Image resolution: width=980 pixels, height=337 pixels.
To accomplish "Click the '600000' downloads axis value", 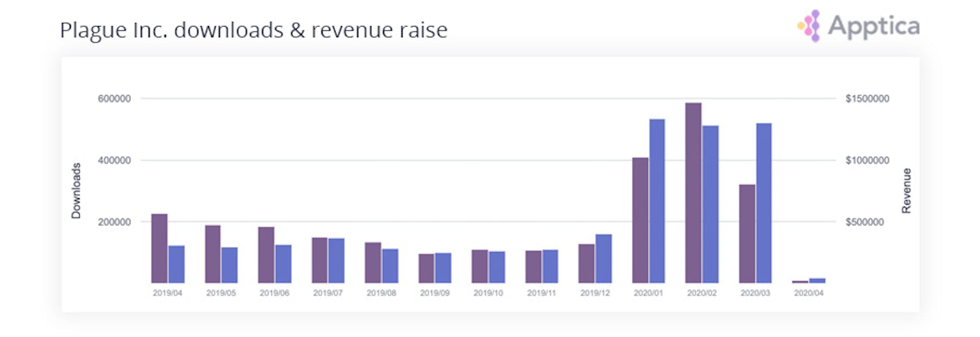I will [x=114, y=99].
